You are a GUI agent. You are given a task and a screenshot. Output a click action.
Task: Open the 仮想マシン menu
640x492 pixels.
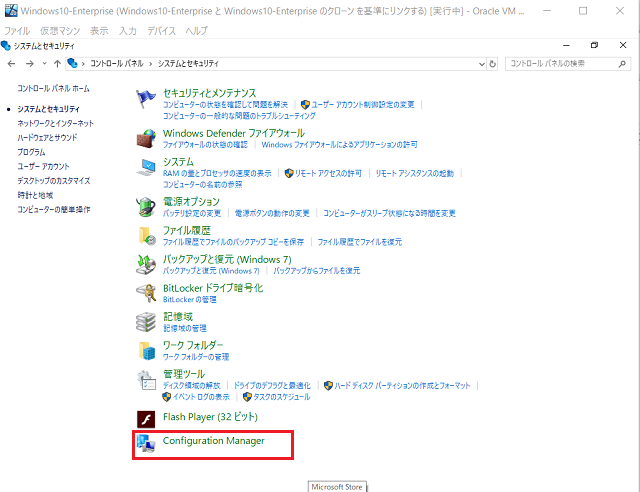click(x=60, y=31)
